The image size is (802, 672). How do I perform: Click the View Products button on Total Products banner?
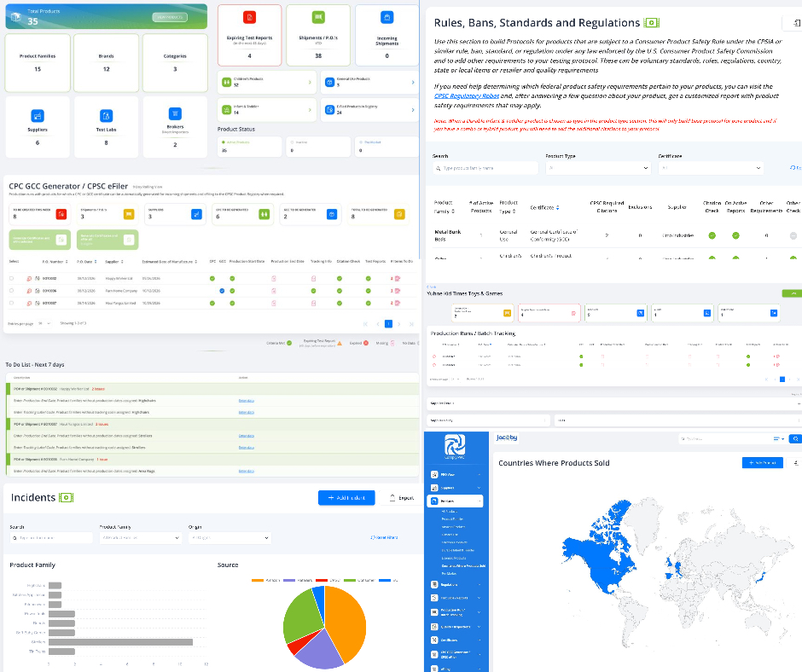pos(170,17)
